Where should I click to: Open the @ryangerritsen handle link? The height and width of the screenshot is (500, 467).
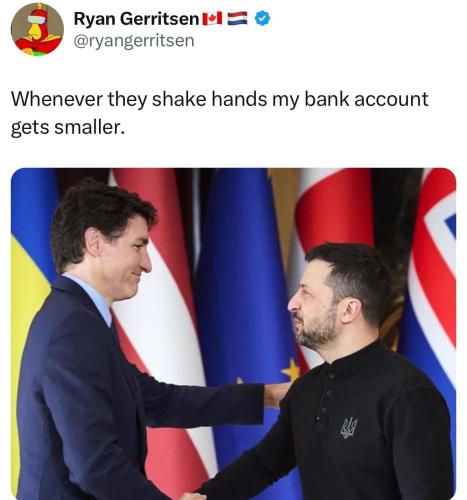[x=134, y=41]
